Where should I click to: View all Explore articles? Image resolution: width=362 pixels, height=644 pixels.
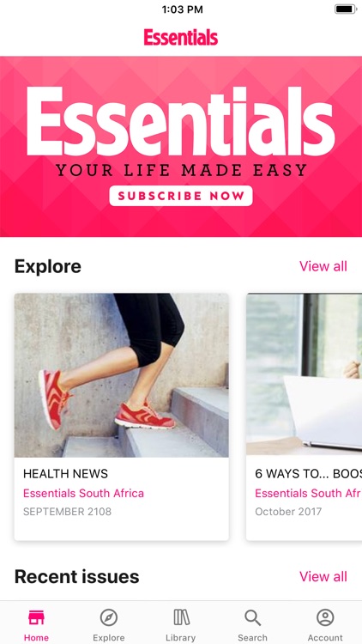tap(323, 266)
